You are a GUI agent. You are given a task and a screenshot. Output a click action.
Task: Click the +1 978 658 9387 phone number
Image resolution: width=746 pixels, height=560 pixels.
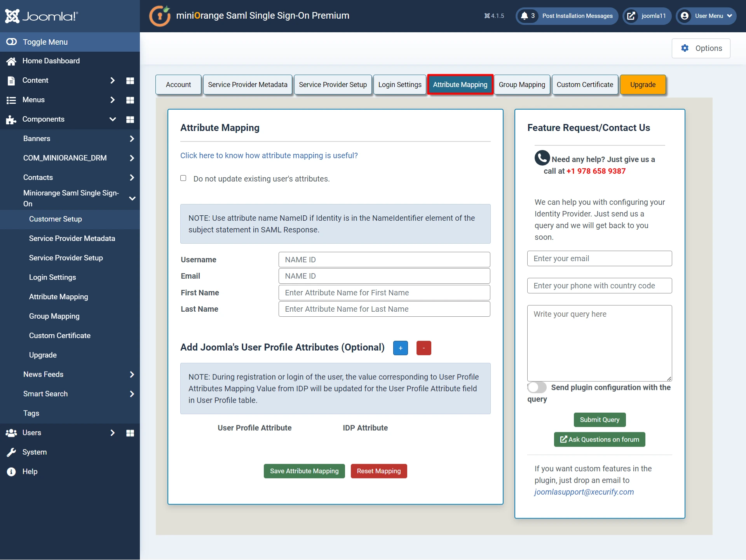point(596,171)
